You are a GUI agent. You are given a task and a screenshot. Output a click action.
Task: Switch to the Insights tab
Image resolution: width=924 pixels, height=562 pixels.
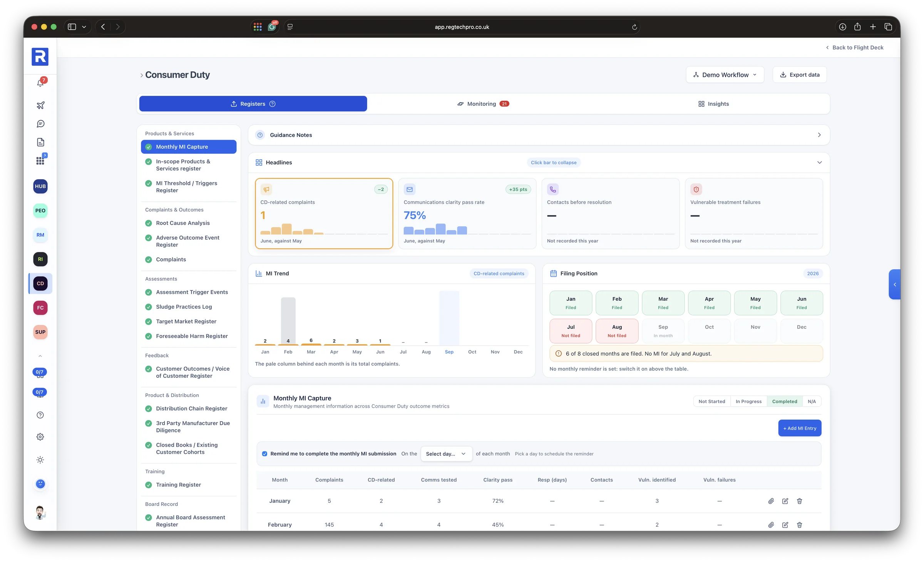click(713, 104)
